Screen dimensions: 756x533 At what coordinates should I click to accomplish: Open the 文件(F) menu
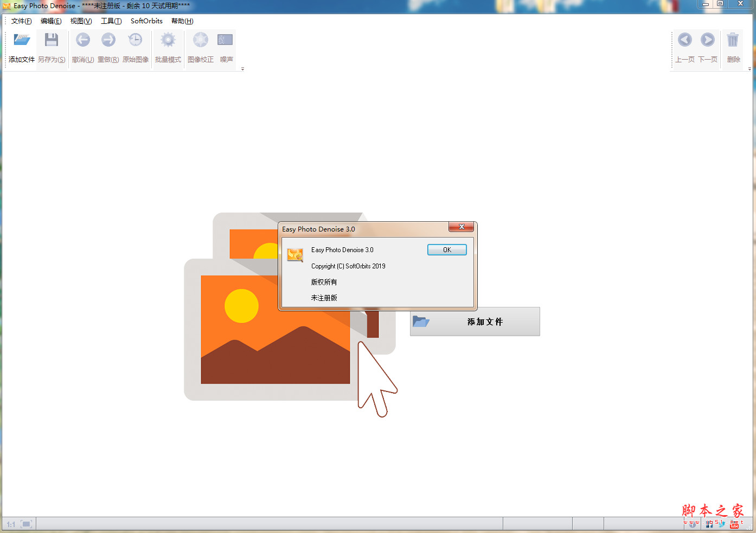click(x=22, y=21)
